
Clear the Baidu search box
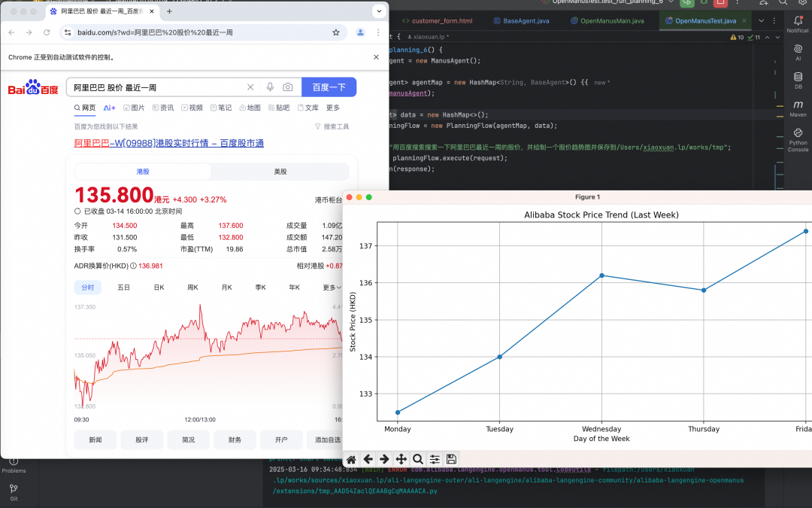pos(250,87)
